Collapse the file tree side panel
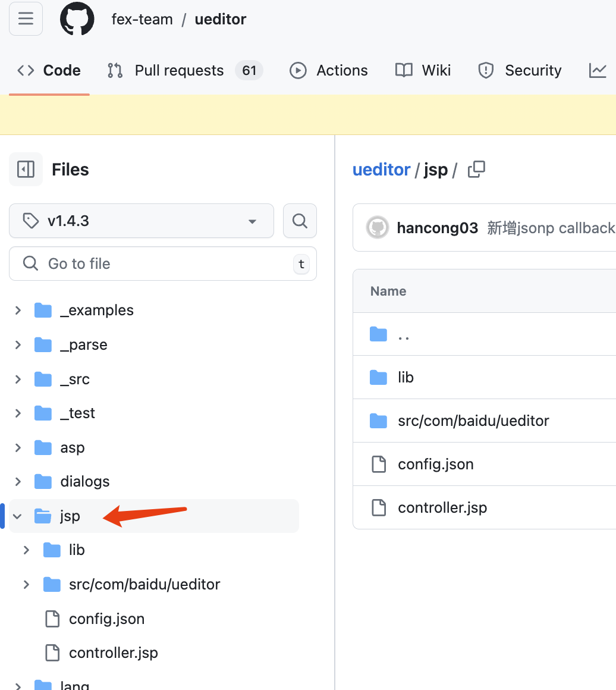Image resolution: width=616 pixels, height=690 pixels. click(x=26, y=170)
